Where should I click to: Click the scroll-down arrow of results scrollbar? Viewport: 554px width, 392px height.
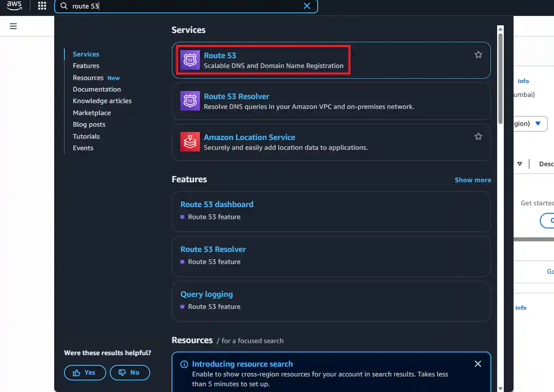pos(500,388)
